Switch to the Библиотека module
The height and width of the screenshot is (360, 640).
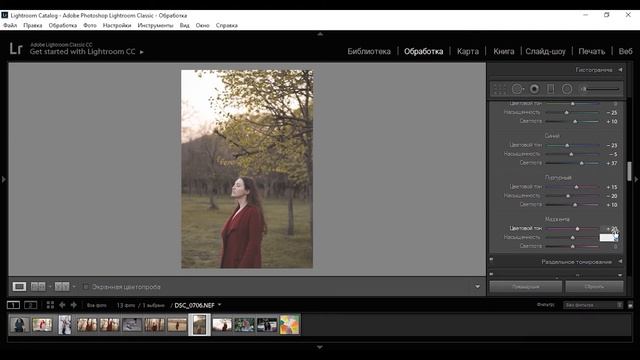(x=369, y=51)
